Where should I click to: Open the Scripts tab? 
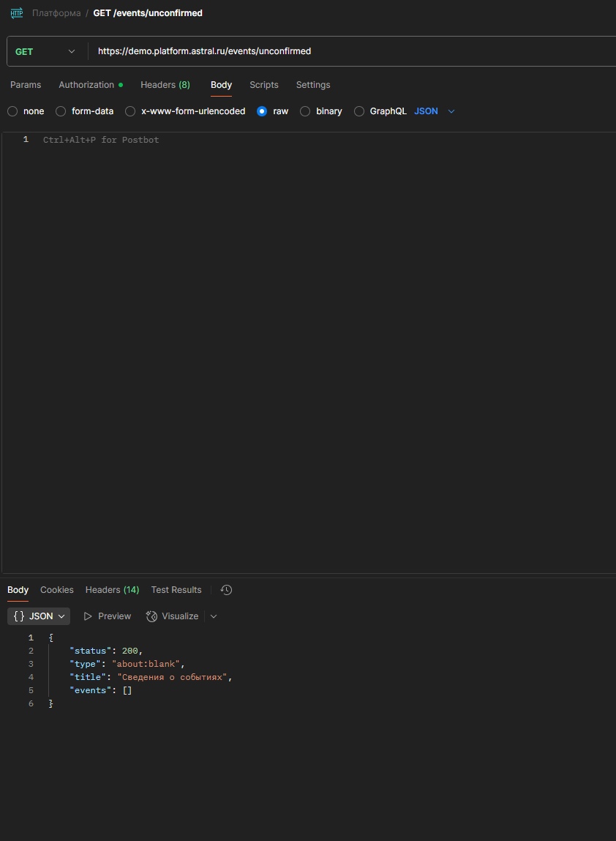pyautogui.click(x=264, y=85)
